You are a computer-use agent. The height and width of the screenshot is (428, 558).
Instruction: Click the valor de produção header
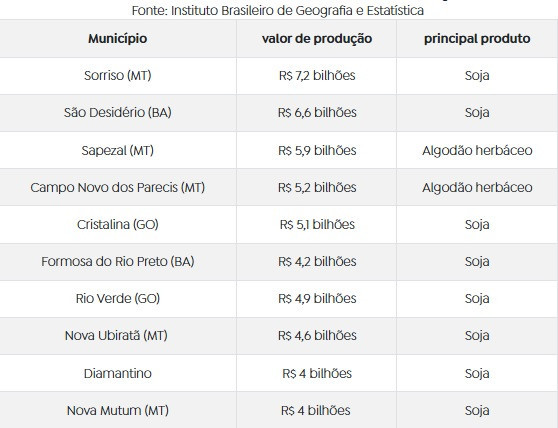click(x=317, y=38)
